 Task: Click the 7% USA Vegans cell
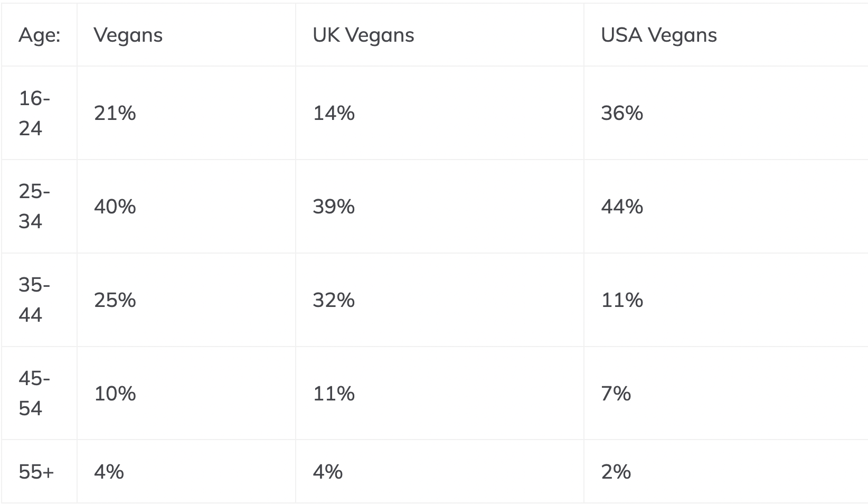click(616, 394)
